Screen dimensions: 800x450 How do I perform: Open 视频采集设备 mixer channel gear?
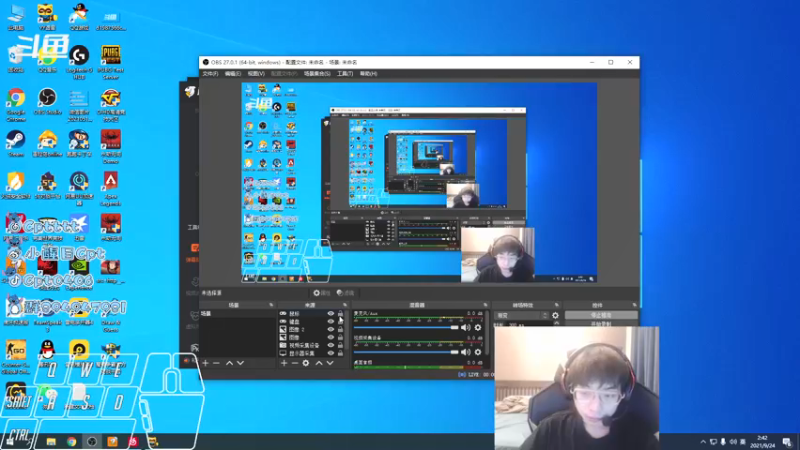pyautogui.click(x=478, y=352)
